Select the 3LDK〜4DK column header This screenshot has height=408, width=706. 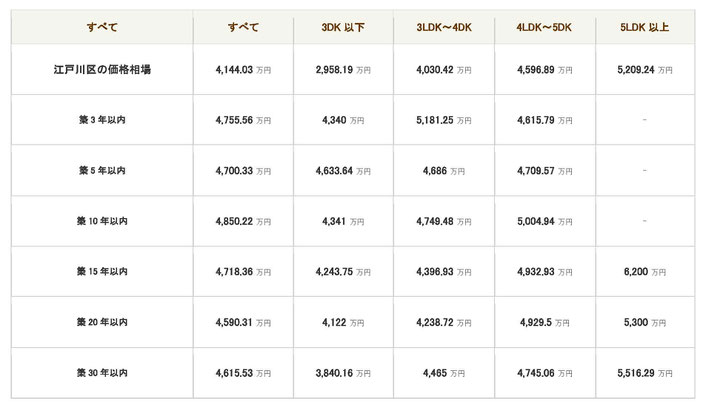pos(444,27)
